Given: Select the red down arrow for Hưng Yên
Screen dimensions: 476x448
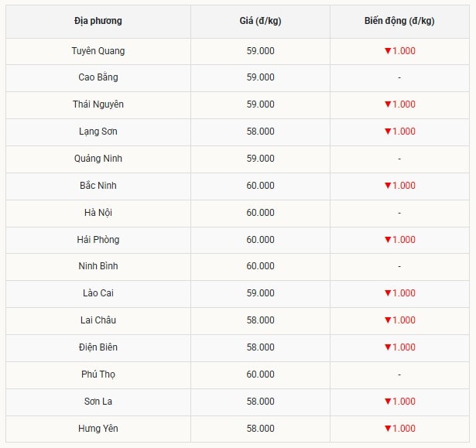Looking at the screenshot, I should (388, 429).
